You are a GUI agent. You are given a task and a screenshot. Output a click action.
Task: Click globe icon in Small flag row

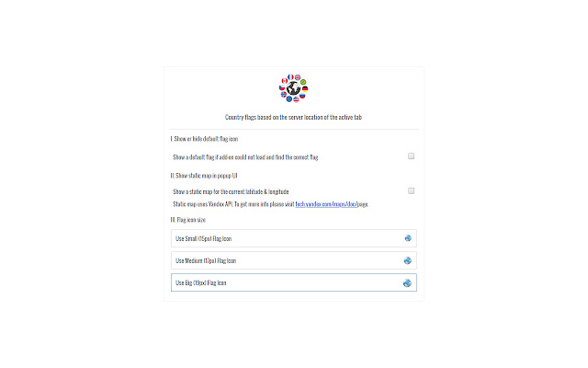[407, 238]
